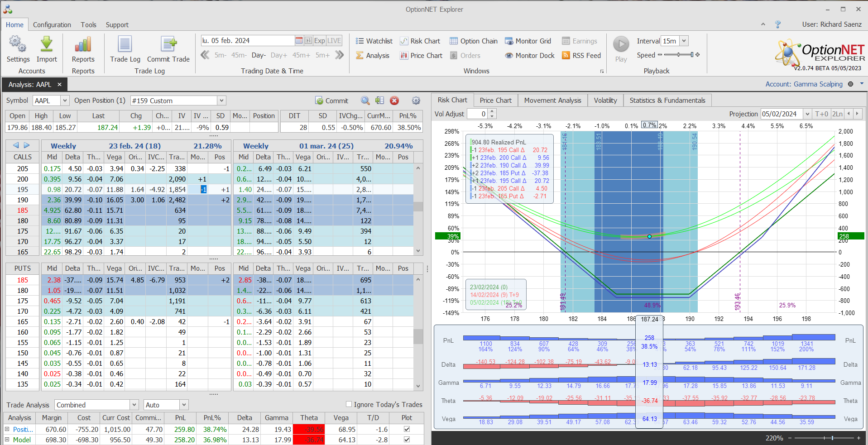
Task: Click the help question mark icon
Action: tap(778, 24)
